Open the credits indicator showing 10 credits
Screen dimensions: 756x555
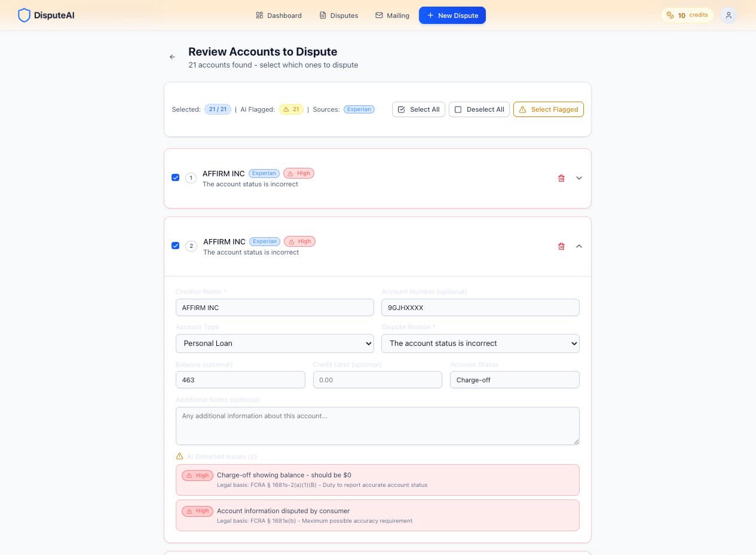pyautogui.click(x=687, y=15)
